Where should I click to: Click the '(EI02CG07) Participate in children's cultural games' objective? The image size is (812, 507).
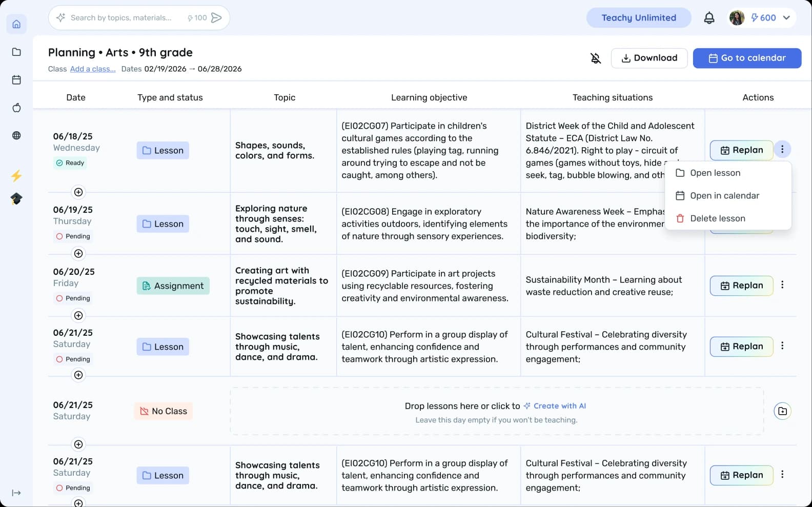[x=420, y=150]
